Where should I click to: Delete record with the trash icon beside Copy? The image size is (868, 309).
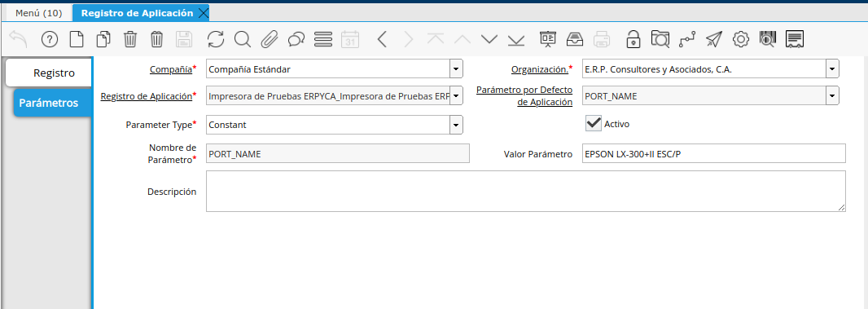(130, 39)
